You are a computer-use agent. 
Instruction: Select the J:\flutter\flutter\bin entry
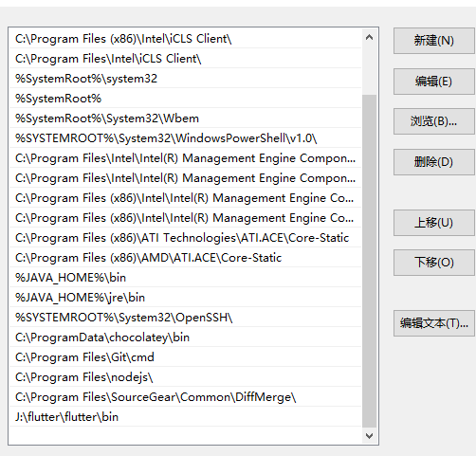pyautogui.click(x=185, y=417)
